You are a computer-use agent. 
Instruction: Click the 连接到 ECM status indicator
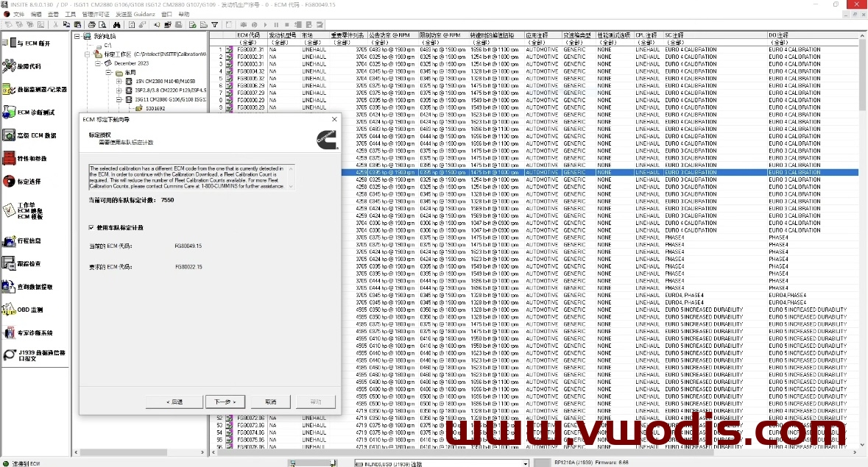coord(21,463)
